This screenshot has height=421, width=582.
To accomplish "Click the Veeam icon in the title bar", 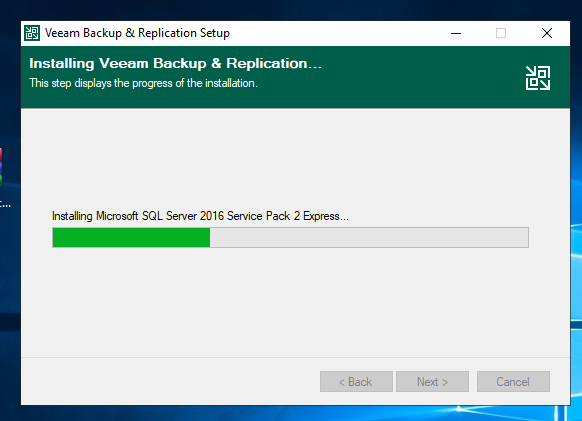I will point(32,33).
